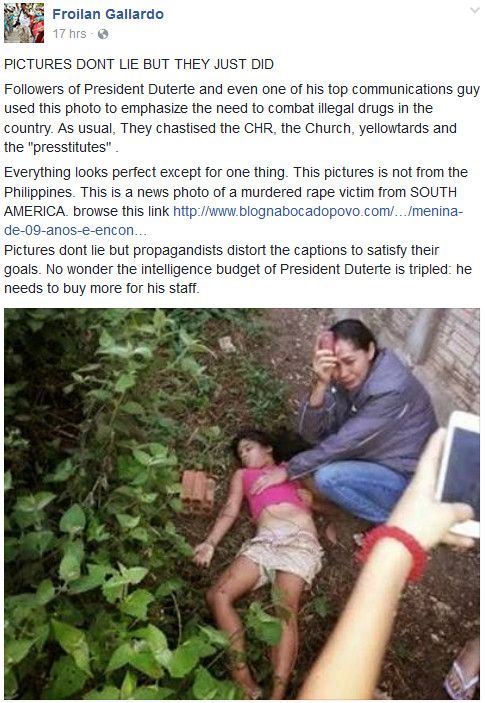Expand the post options chevron dropdown
485x703 pixels.
475,11
